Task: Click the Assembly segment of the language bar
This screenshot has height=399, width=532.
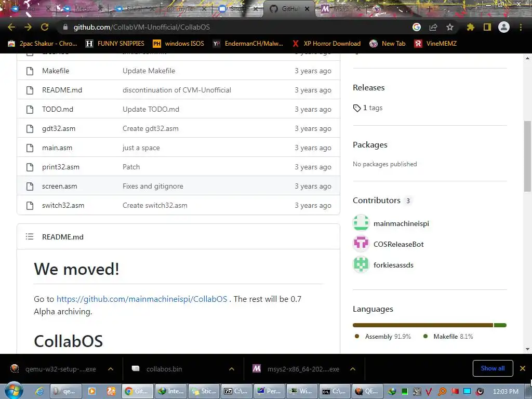Action: pyautogui.click(x=423, y=325)
